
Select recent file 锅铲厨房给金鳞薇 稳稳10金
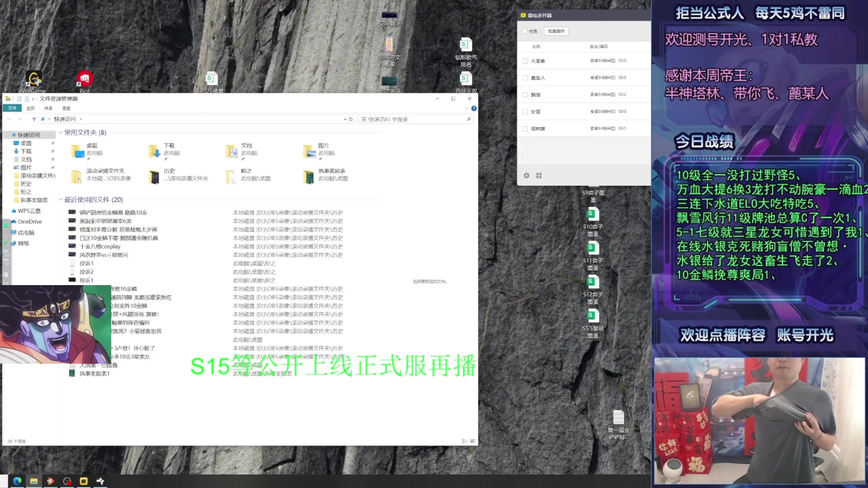point(113,212)
